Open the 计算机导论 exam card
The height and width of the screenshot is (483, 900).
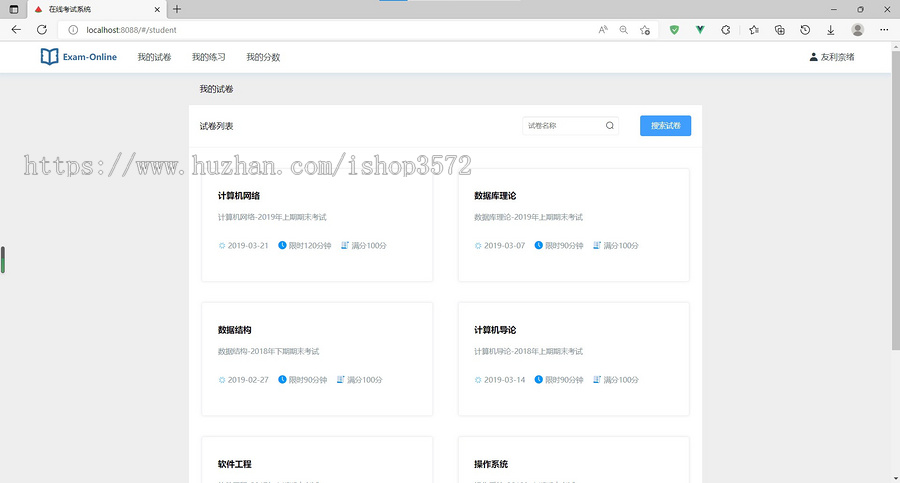pos(573,359)
